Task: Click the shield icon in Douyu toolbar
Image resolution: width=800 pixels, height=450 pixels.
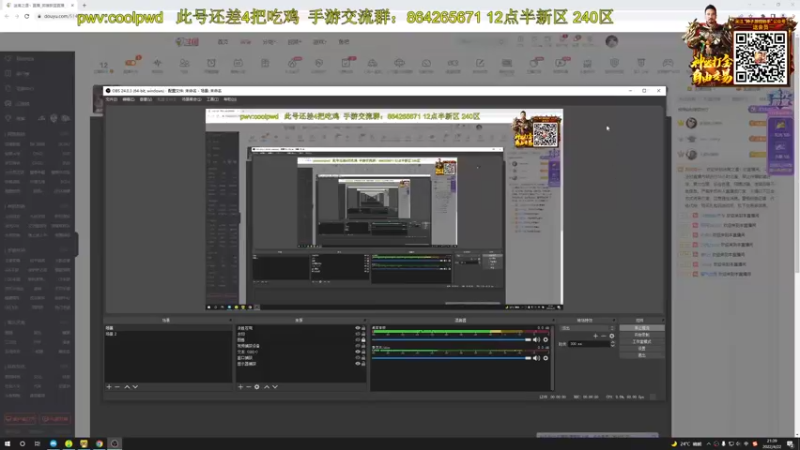Action: [614, 63]
